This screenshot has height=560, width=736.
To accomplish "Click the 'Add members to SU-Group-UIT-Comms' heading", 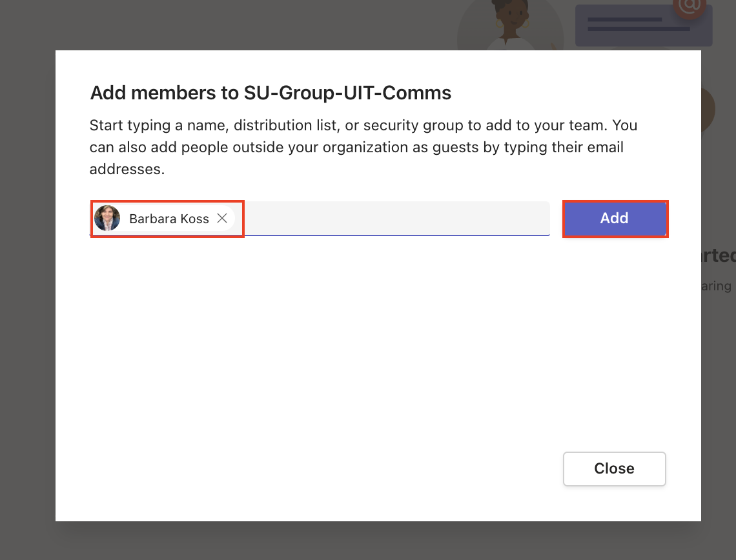I will (271, 93).
